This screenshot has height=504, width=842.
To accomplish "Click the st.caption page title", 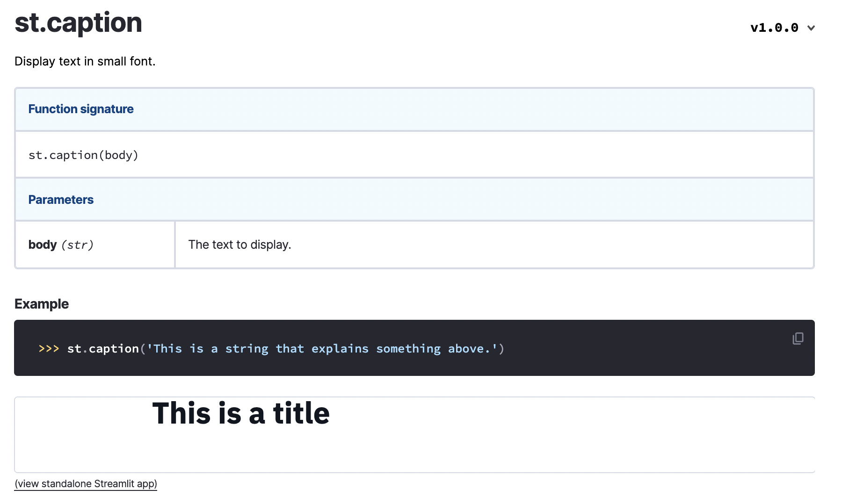I will pyautogui.click(x=78, y=22).
